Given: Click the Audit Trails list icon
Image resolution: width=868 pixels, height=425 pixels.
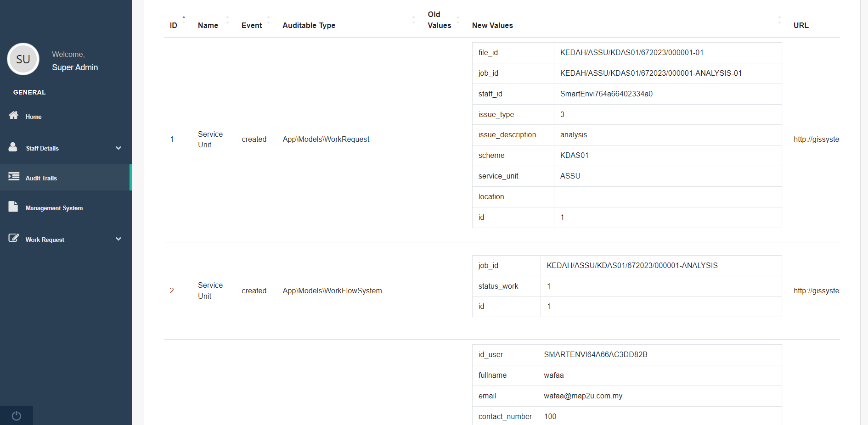Looking at the screenshot, I should [14, 176].
